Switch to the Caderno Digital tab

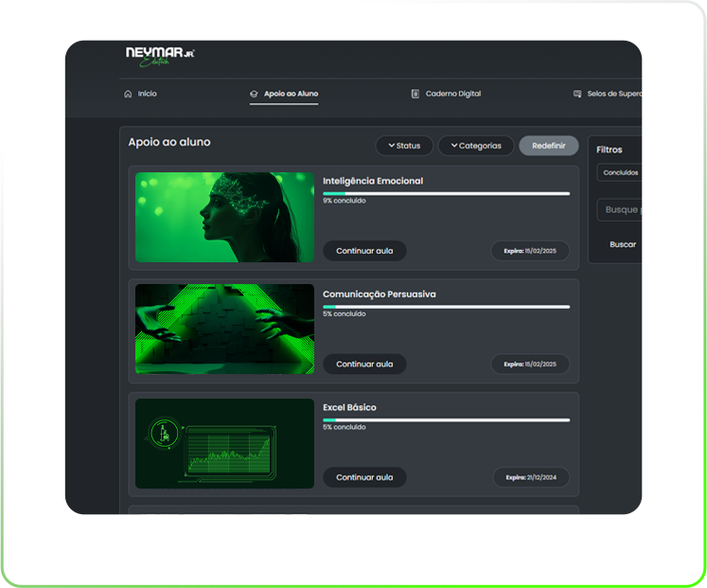[447, 94]
